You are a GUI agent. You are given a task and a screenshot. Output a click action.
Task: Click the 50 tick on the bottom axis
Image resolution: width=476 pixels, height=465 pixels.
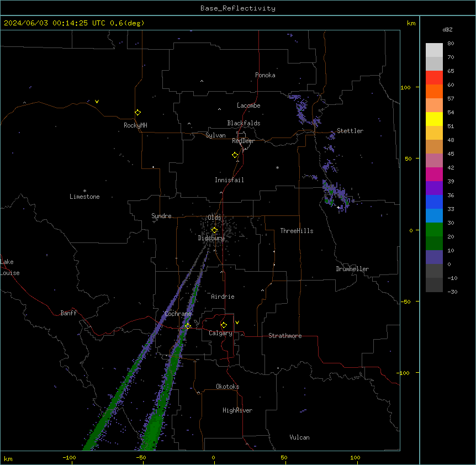click(x=284, y=457)
